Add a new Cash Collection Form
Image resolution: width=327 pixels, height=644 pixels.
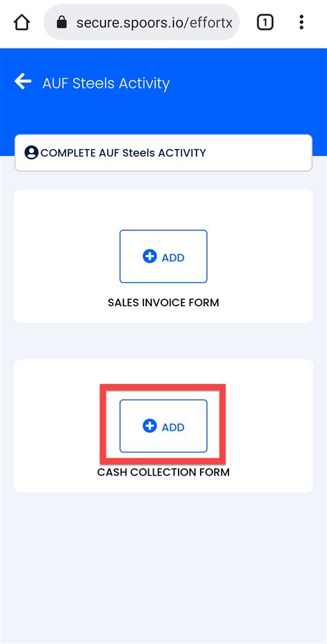click(163, 426)
